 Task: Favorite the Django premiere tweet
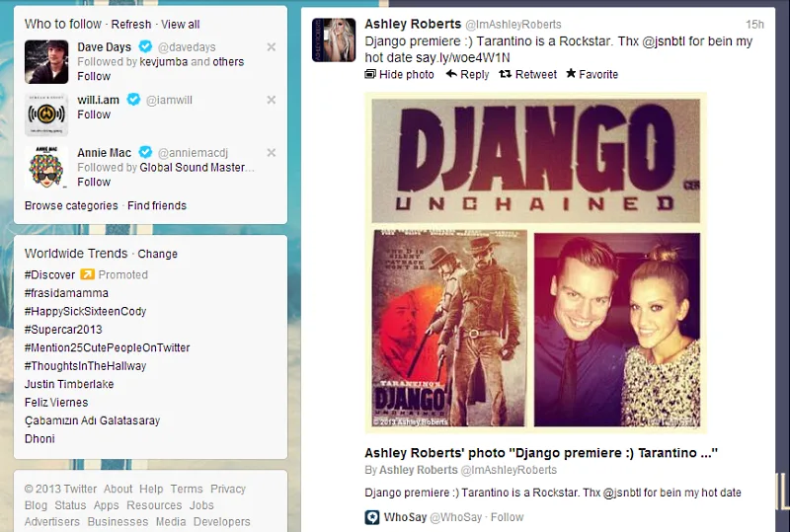(x=592, y=74)
